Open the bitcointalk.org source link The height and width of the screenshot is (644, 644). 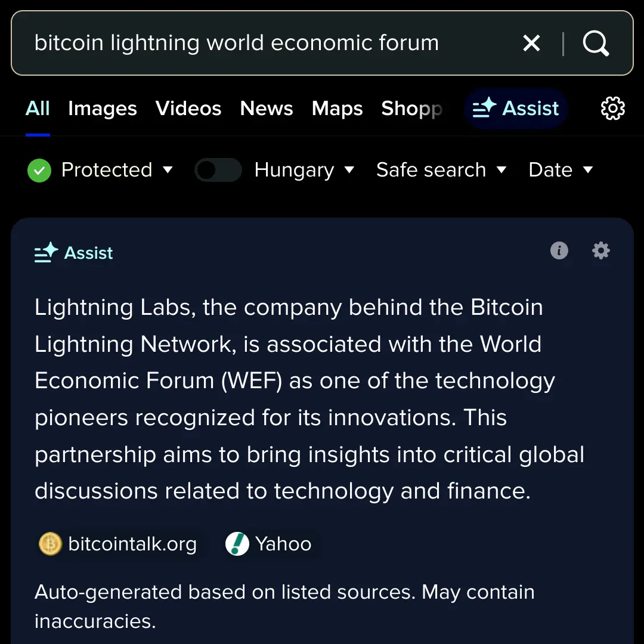pos(132,544)
